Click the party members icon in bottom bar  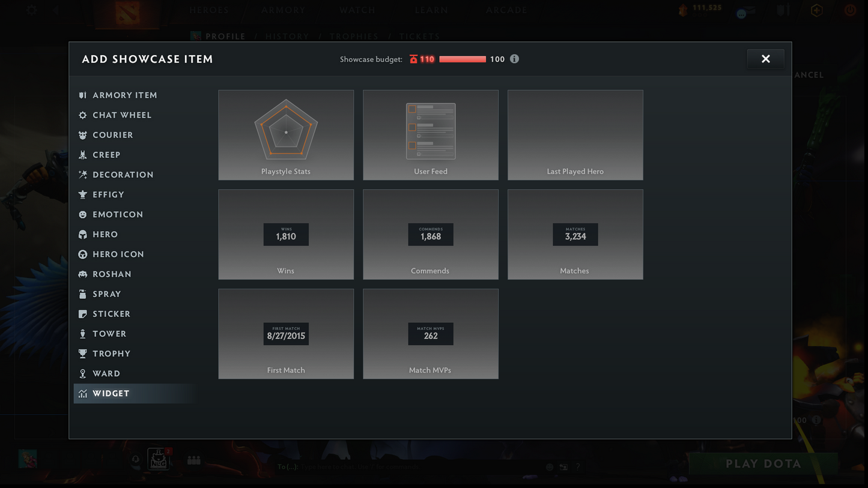pyautogui.click(x=193, y=460)
